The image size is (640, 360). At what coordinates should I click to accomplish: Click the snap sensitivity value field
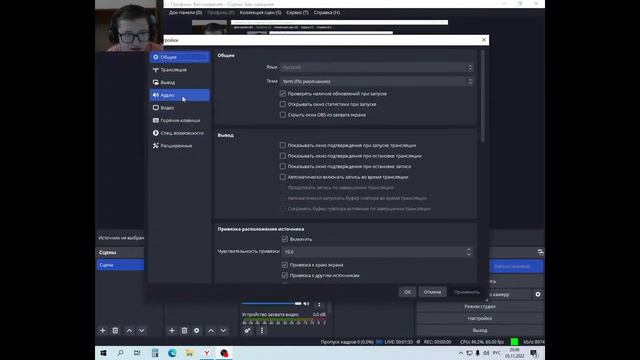pos(374,252)
